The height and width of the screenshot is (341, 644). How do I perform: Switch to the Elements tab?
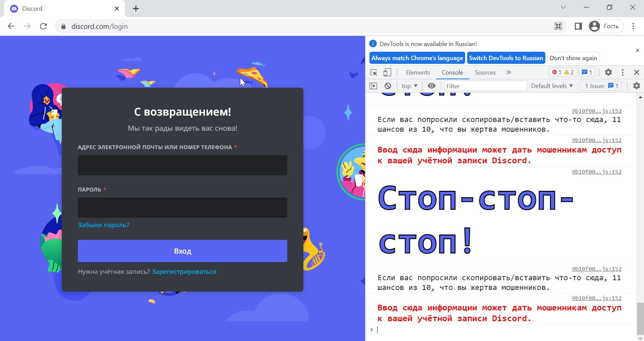click(x=418, y=73)
